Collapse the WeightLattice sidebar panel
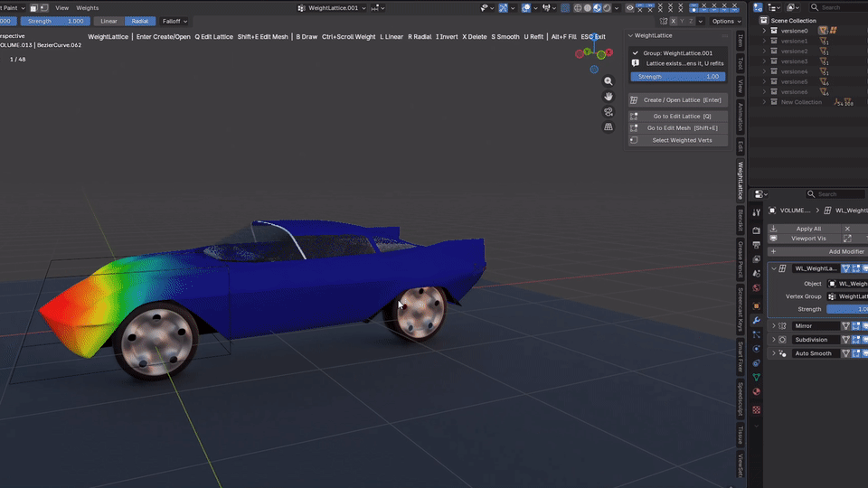868x488 pixels. (x=630, y=35)
